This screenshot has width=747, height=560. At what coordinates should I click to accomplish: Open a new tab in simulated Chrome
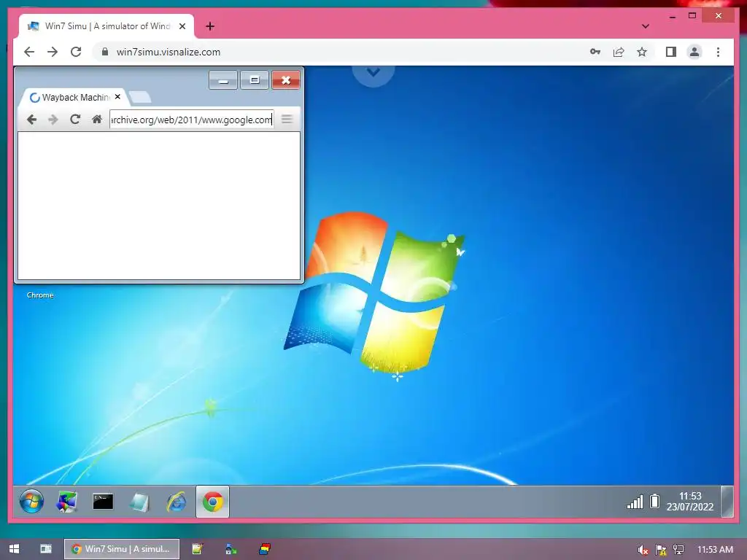(x=140, y=98)
